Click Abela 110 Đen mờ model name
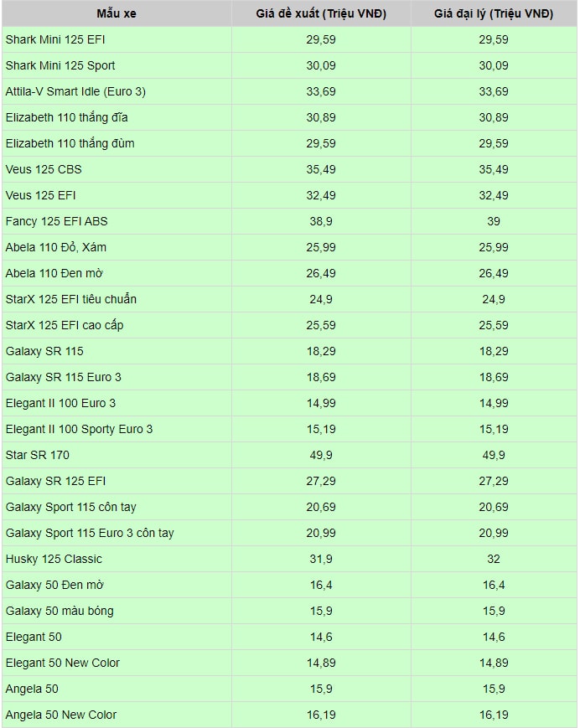580x728 pixels. 54,273
